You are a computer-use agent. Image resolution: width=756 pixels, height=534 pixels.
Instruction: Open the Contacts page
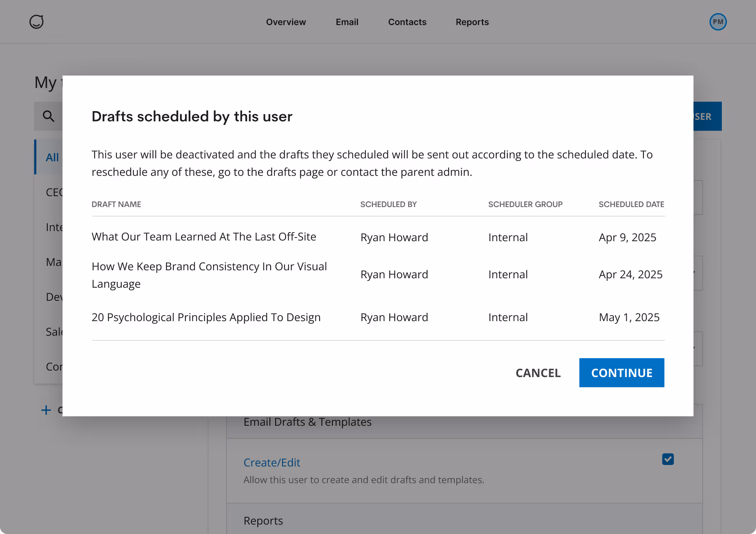coord(407,22)
